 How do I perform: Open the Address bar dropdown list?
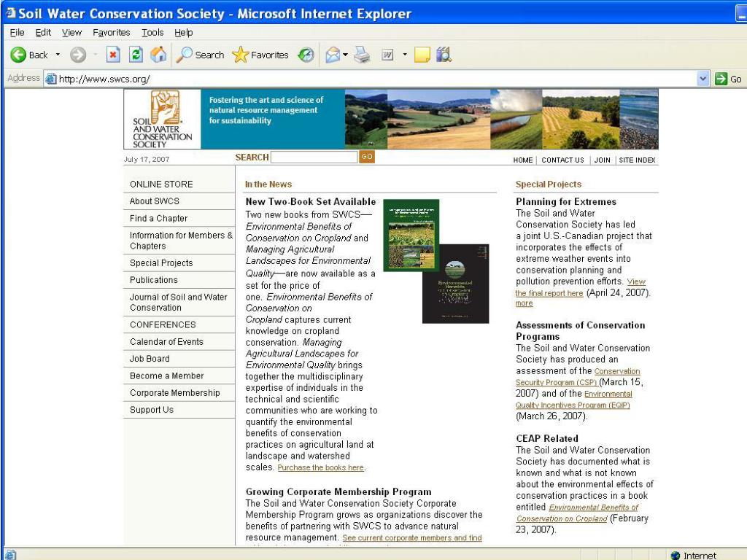coord(703,79)
